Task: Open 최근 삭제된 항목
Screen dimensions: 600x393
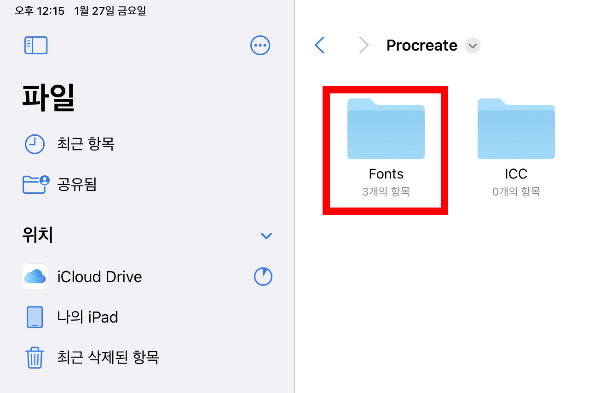Action: (147, 357)
